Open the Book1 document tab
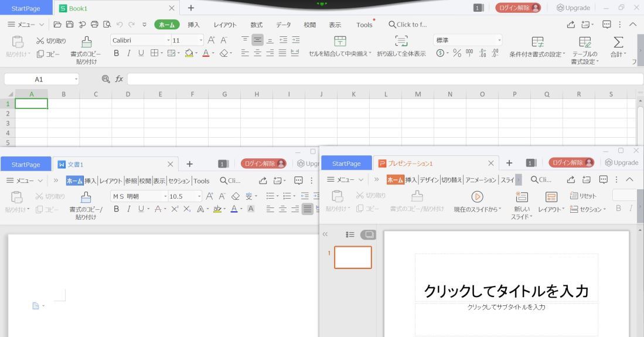Image resolution: width=644 pixels, height=337 pixels. [117, 8]
